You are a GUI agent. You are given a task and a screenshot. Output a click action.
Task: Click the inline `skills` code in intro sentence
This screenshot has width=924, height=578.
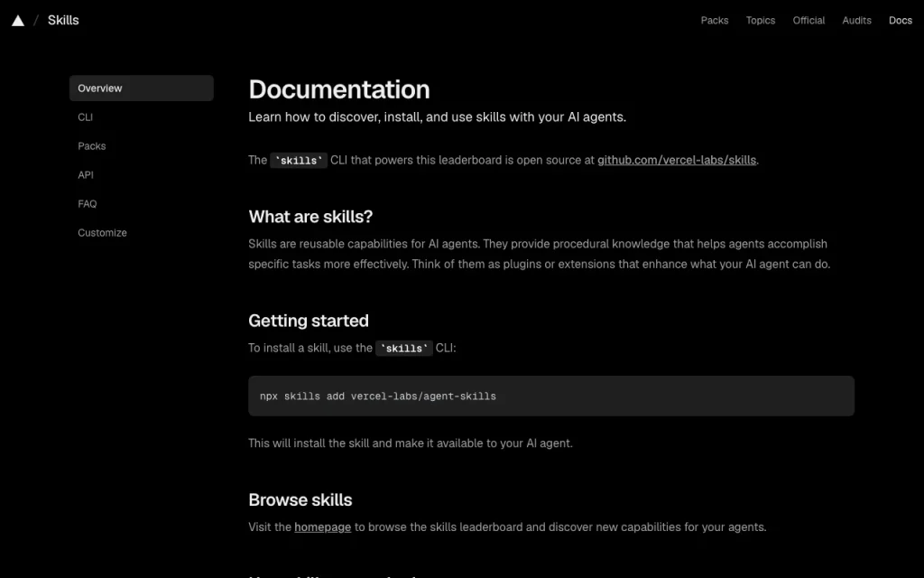(299, 160)
